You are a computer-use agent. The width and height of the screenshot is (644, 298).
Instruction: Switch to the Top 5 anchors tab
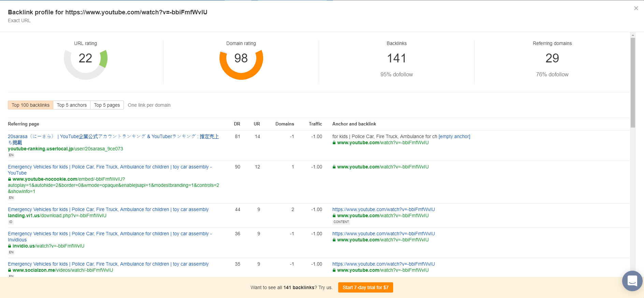[x=72, y=105]
